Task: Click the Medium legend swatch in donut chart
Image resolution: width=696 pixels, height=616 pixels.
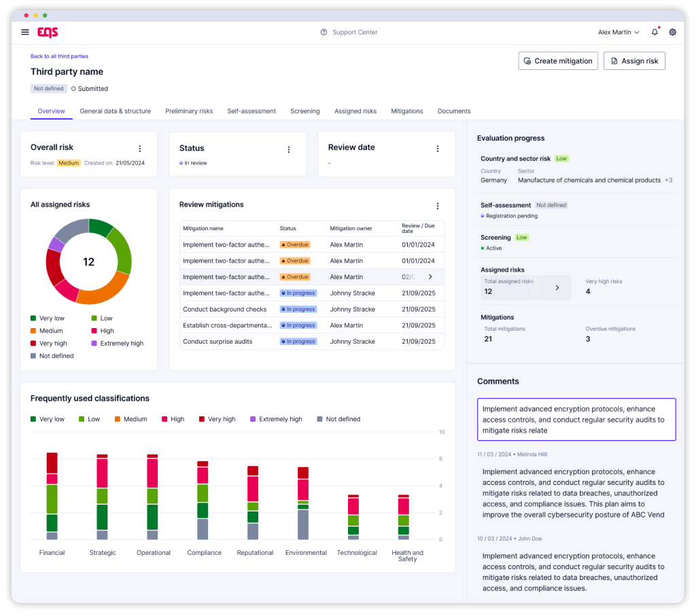Action: point(33,331)
